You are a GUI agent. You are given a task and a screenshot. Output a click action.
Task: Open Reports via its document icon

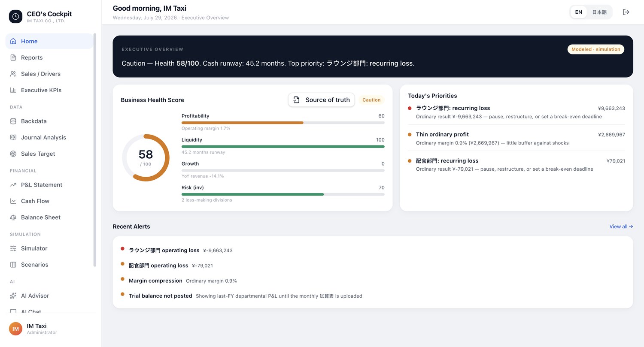click(13, 57)
